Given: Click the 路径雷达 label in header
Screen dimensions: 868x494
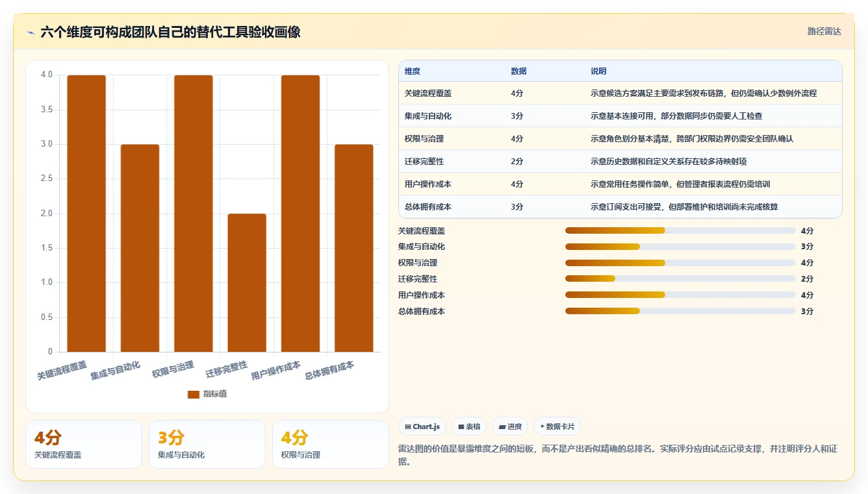Looking at the screenshot, I should pyautogui.click(x=824, y=31).
